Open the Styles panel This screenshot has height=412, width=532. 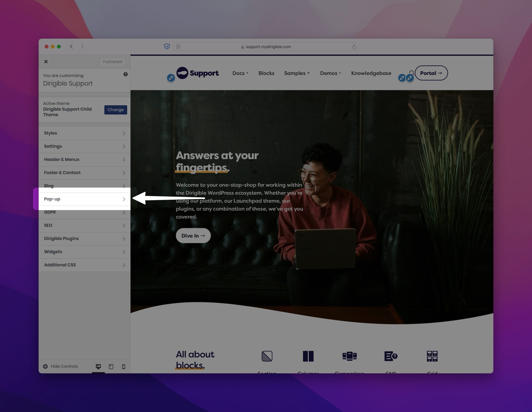pyautogui.click(x=84, y=133)
